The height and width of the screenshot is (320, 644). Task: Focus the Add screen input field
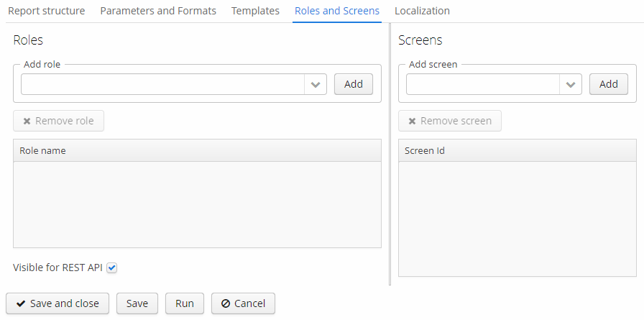[483, 85]
